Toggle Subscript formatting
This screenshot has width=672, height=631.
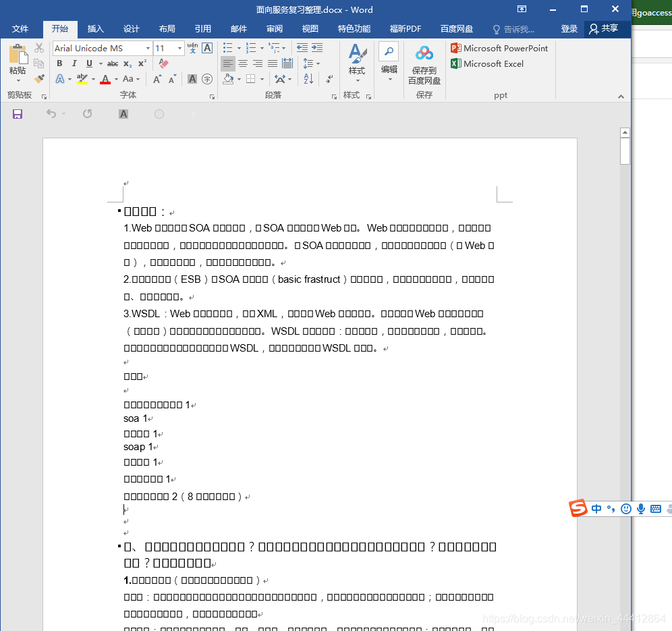[128, 63]
